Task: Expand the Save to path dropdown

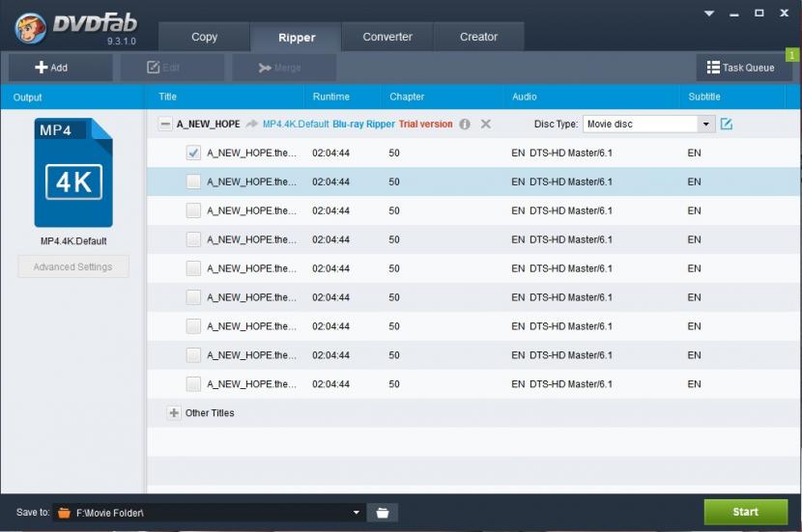Action: point(356,513)
